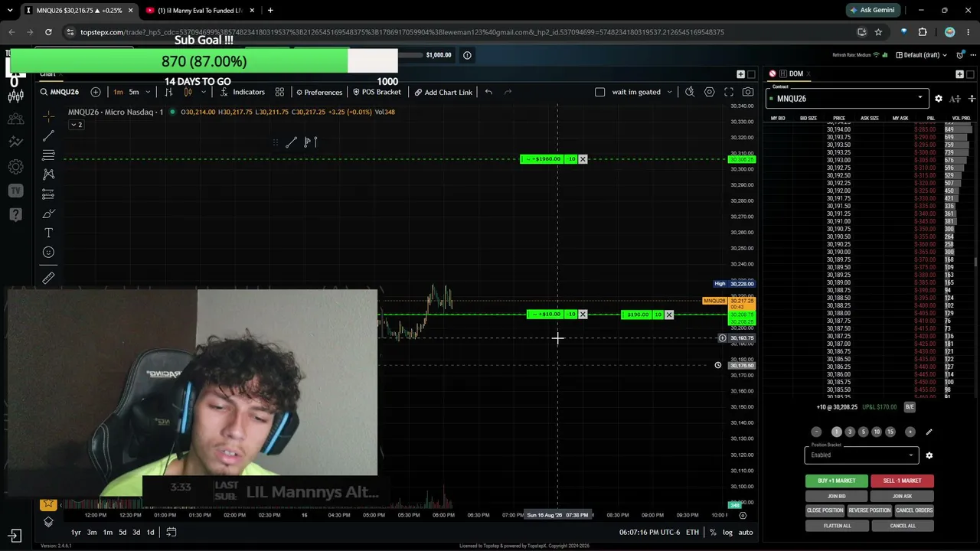Image resolution: width=980 pixels, height=551 pixels.
Task: Click the FLATTEN ALL button
Action: pos(837,526)
